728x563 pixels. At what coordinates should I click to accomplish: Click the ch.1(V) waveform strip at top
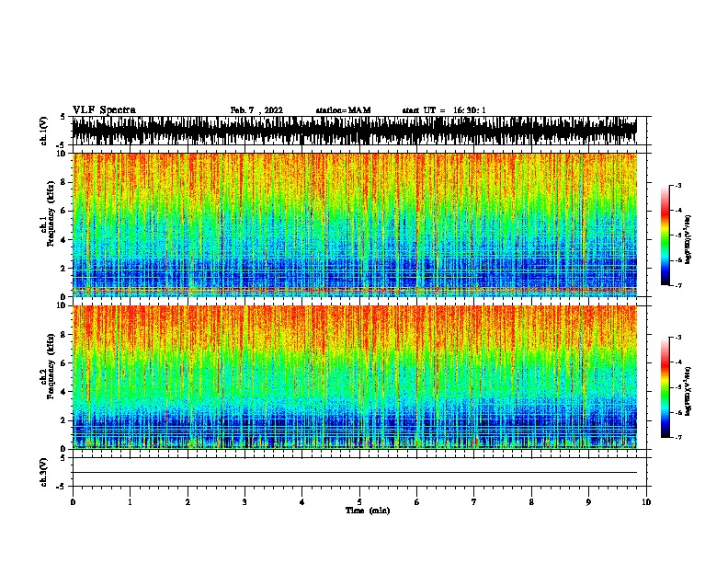tap(354, 131)
